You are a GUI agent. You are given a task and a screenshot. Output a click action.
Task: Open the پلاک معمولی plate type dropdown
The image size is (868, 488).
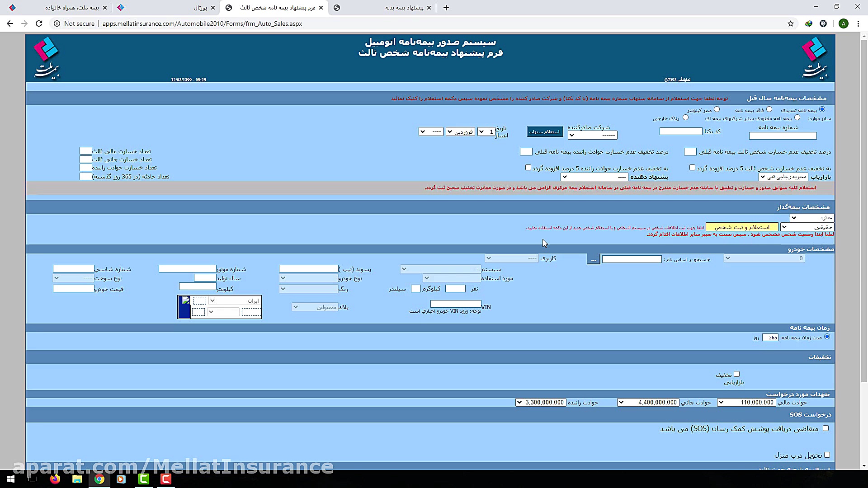[x=315, y=307]
